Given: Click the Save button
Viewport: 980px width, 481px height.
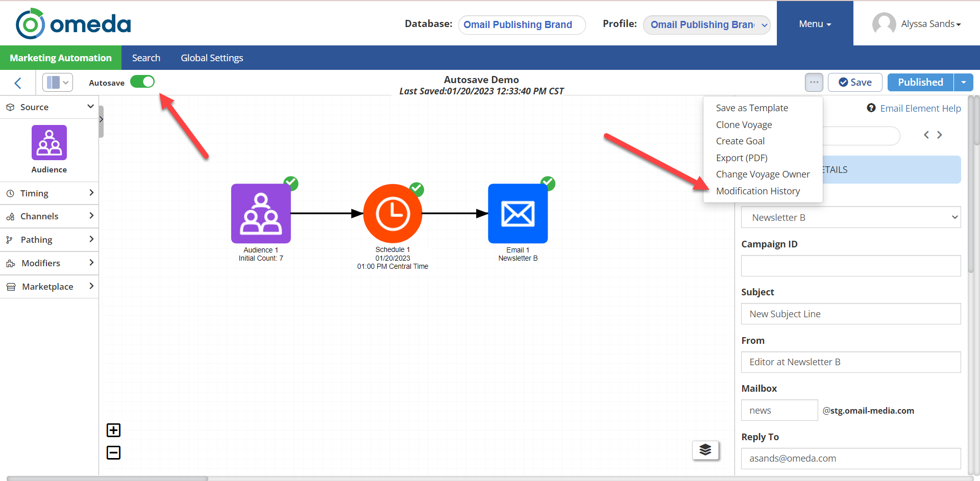Looking at the screenshot, I should coord(855,82).
